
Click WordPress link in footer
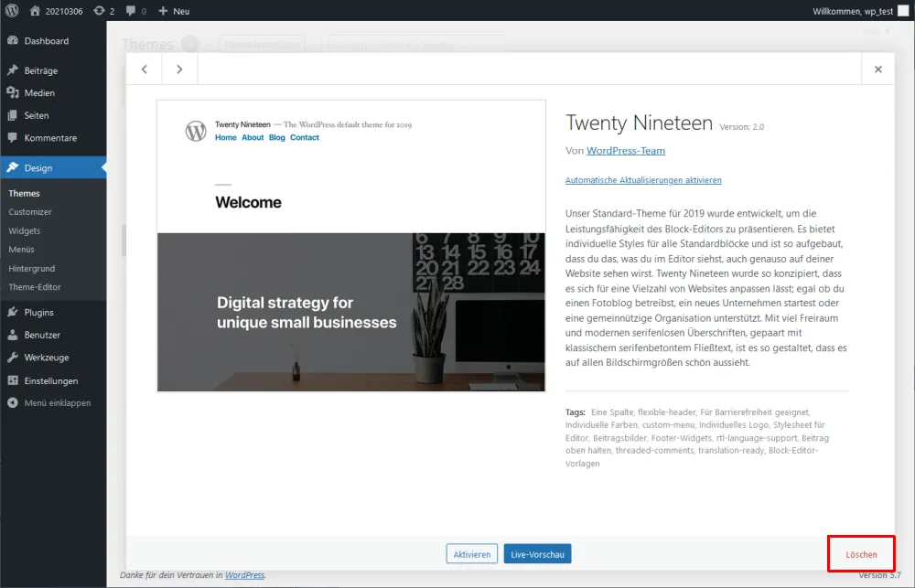244,575
